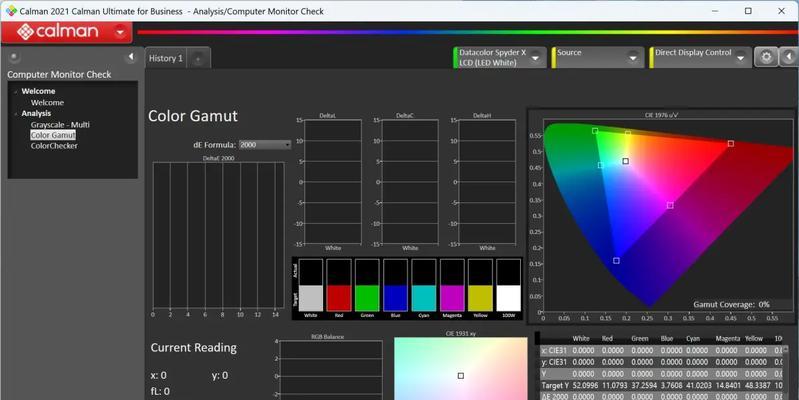The width and height of the screenshot is (799, 400).
Task: Collapse the left workflow sidebar arrow
Action: [130, 57]
